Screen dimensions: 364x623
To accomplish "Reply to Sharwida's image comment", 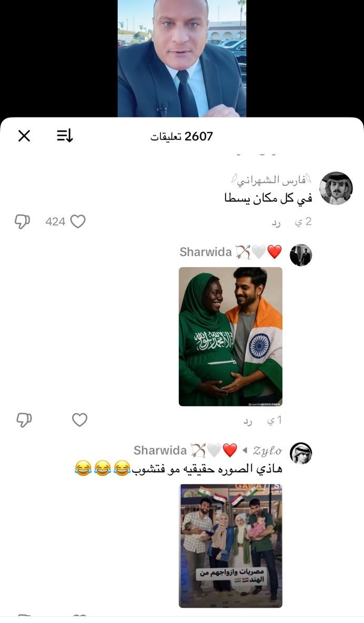I will click(248, 421).
